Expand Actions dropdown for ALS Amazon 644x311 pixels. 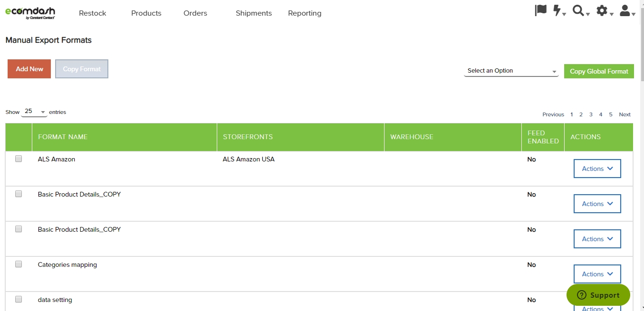pyautogui.click(x=597, y=169)
